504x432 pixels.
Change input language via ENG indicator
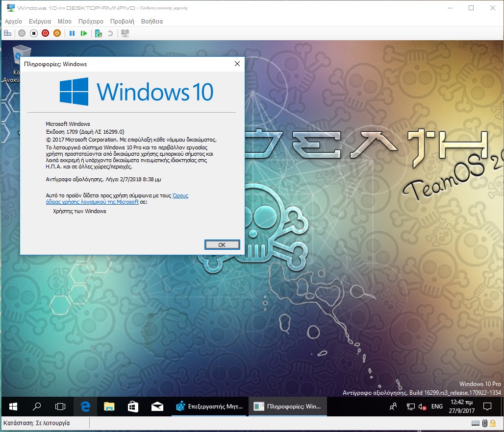[437, 407]
